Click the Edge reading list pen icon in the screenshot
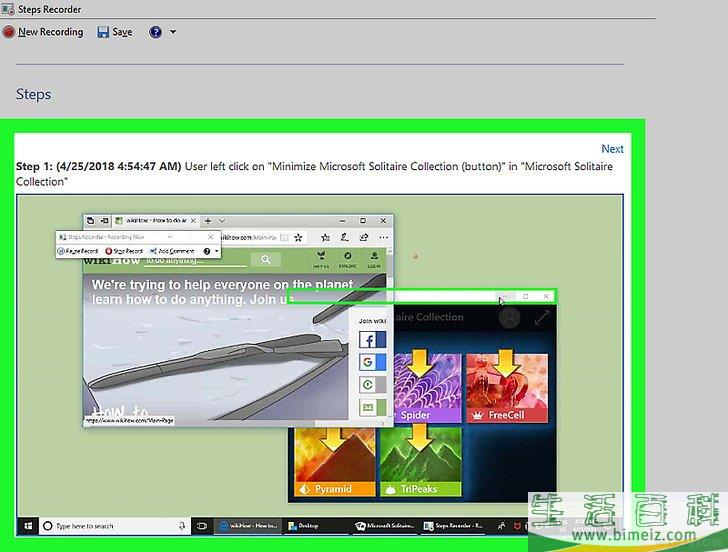This screenshot has height=552, width=728. tap(344, 238)
